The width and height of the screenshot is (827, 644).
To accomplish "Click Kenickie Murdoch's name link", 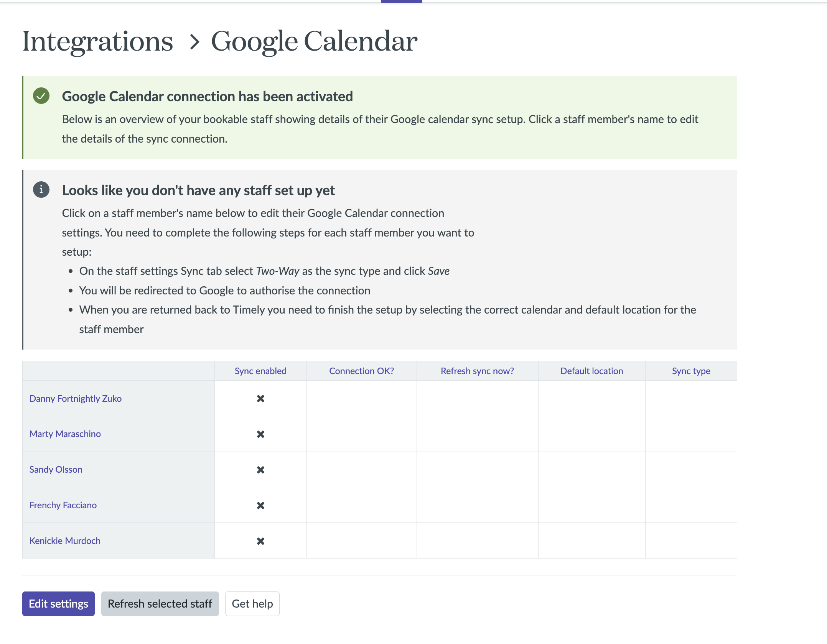I will [65, 541].
